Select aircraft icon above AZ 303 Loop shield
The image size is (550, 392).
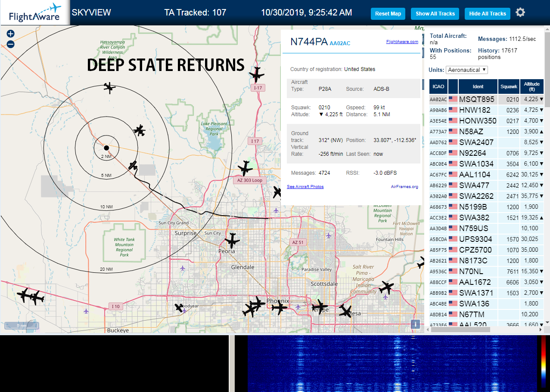pyautogui.click(x=245, y=168)
